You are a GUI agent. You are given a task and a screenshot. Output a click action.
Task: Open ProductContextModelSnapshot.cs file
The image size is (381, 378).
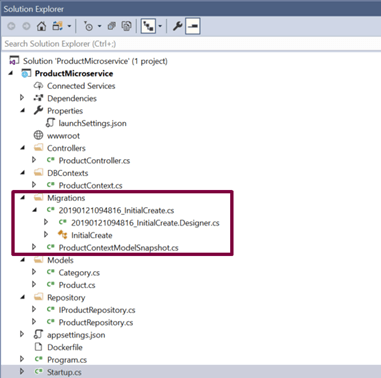118,248
